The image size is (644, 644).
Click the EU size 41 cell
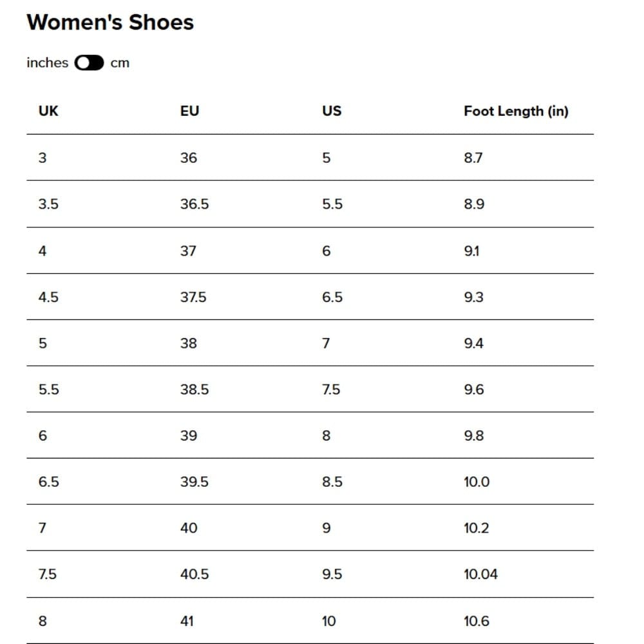click(x=187, y=621)
